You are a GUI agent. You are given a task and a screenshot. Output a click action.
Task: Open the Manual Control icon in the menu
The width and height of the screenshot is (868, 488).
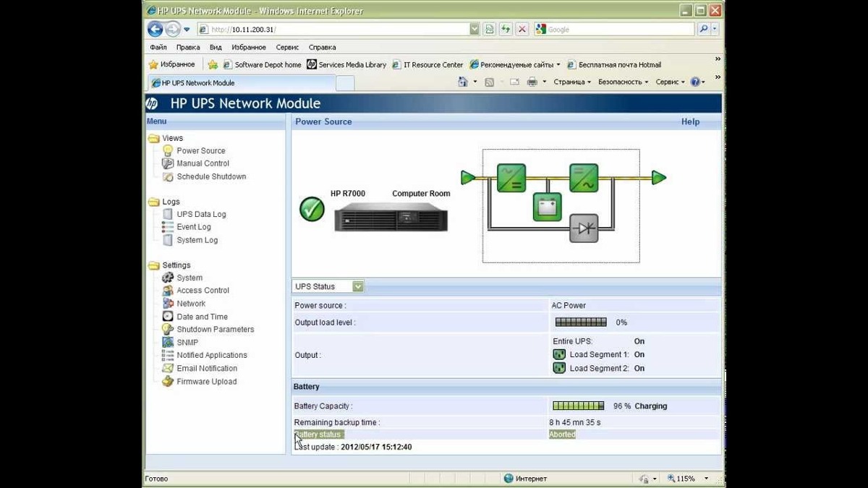pyautogui.click(x=168, y=163)
